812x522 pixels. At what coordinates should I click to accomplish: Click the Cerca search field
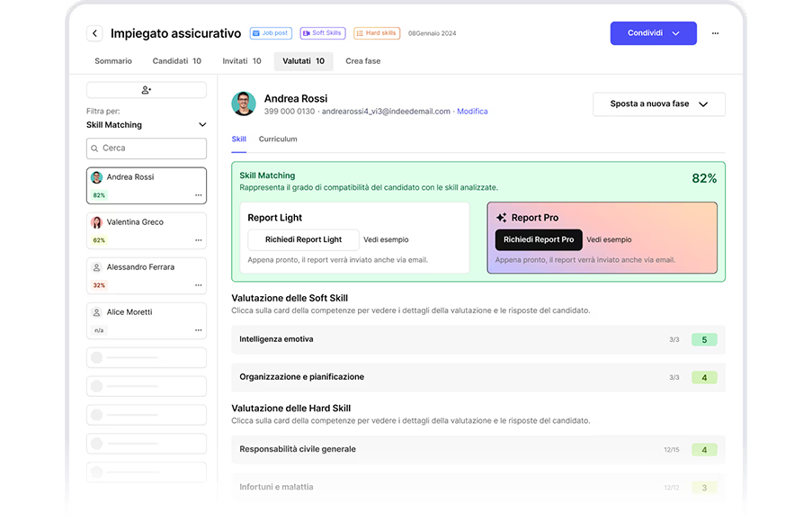(147, 148)
